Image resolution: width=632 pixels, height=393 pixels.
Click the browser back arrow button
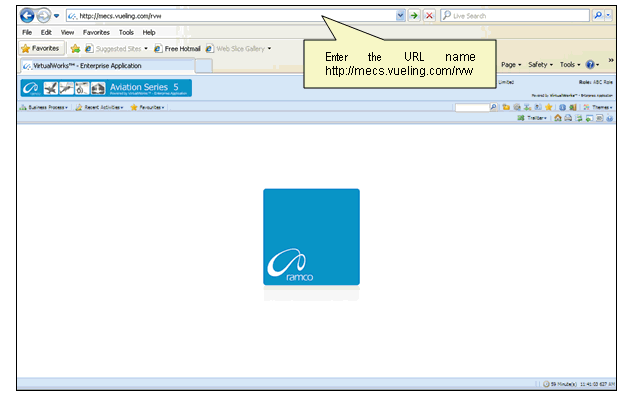(x=27, y=16)
